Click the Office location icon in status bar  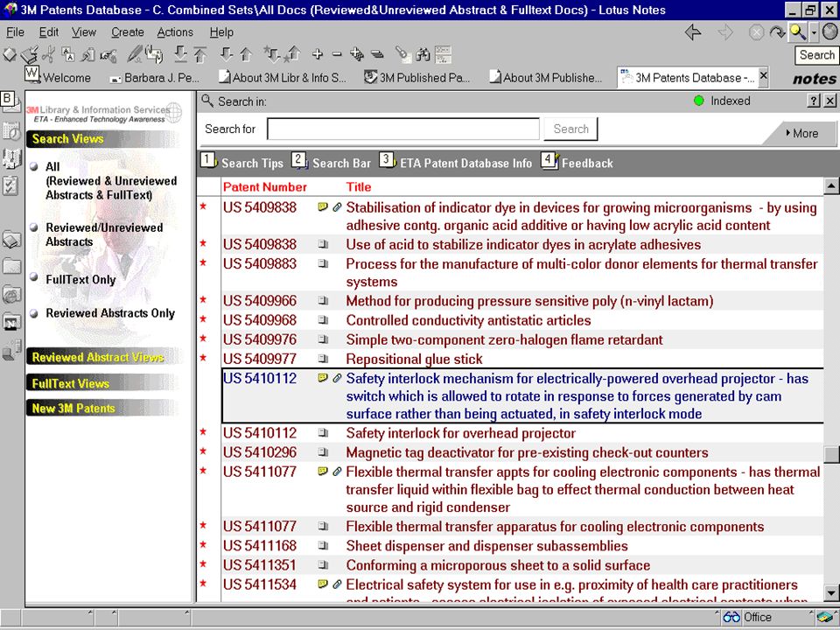[731, 617]
